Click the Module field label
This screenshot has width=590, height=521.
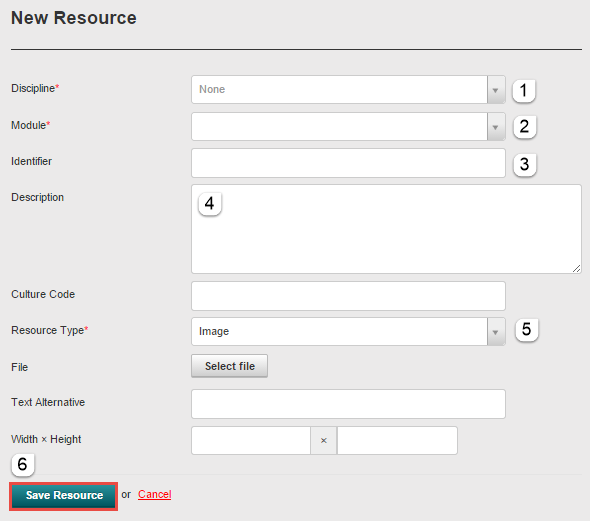[30, 125]
